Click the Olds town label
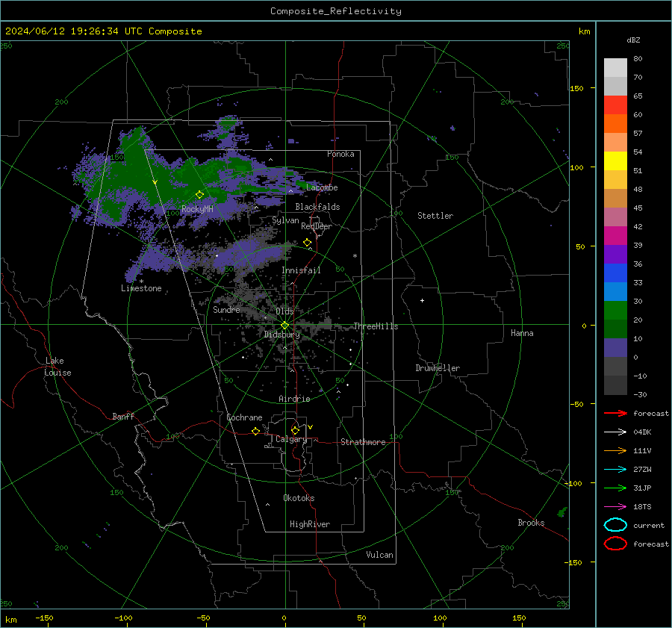 click(x=284, y=311)
